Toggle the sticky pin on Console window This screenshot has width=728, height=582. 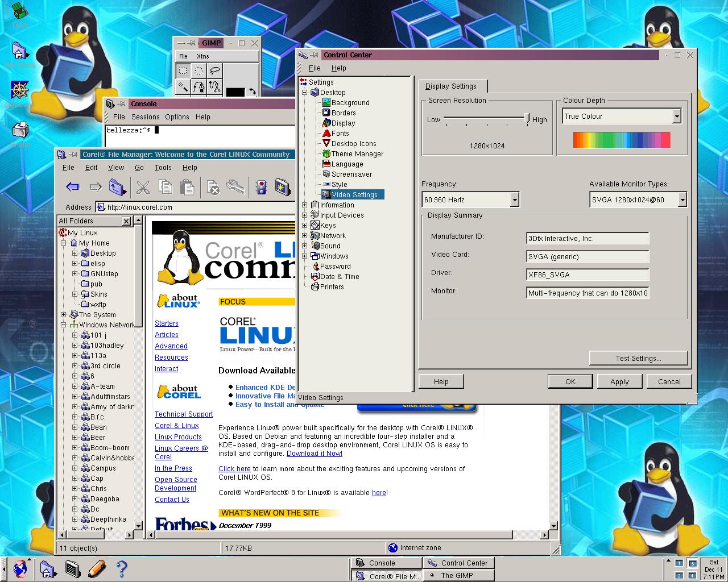click(122, 104)
